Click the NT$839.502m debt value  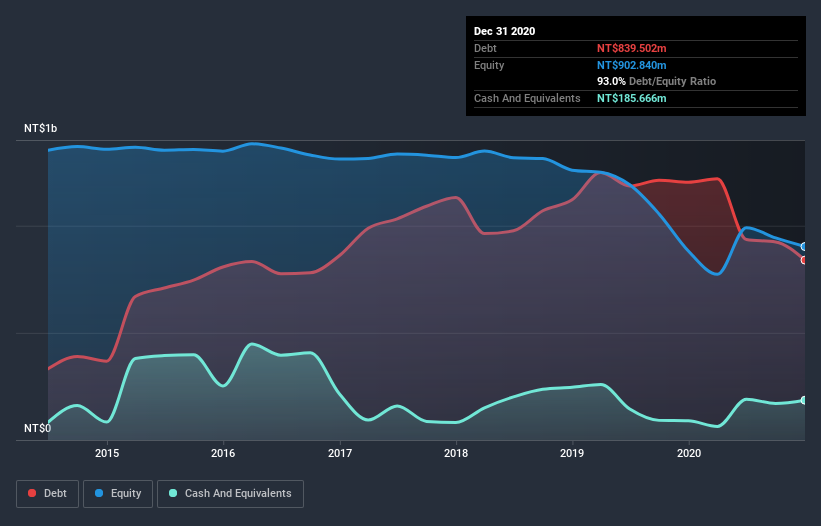tap(631, 48)
